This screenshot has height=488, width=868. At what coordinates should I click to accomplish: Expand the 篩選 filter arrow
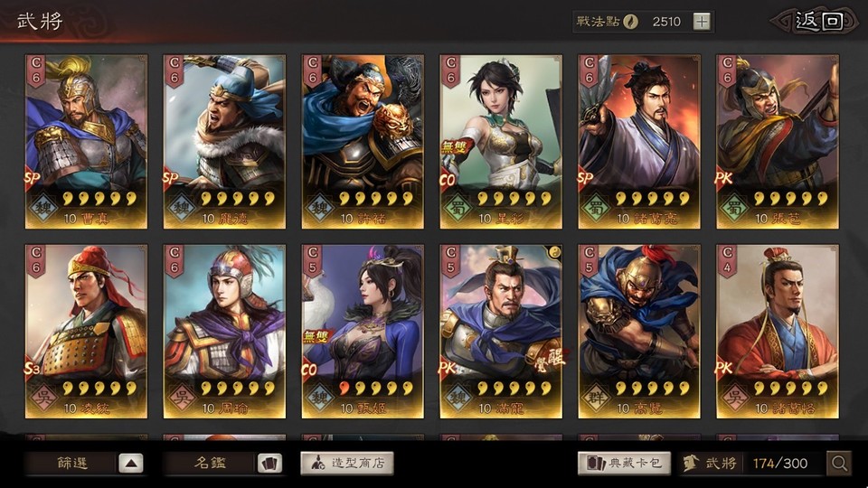(x=130, y=463)
